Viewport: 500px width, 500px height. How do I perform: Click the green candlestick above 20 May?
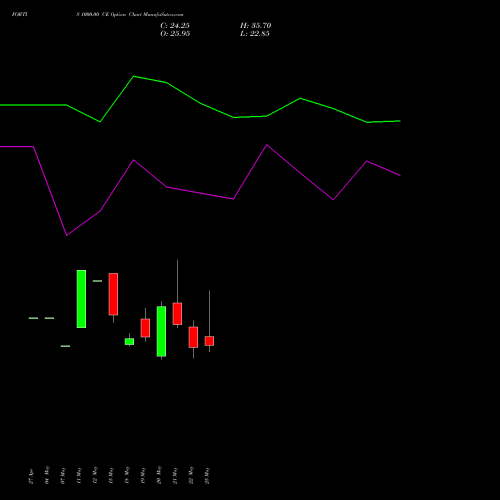point(161,331)
